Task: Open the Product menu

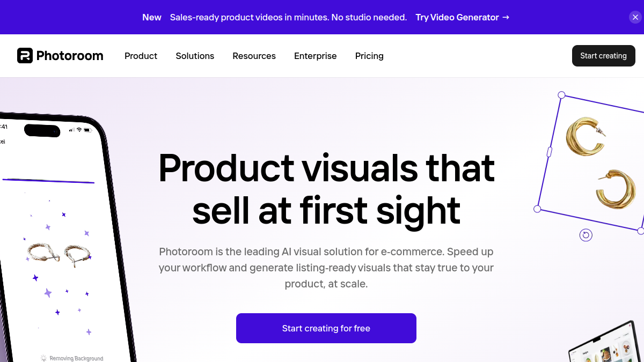Action: 141,56
